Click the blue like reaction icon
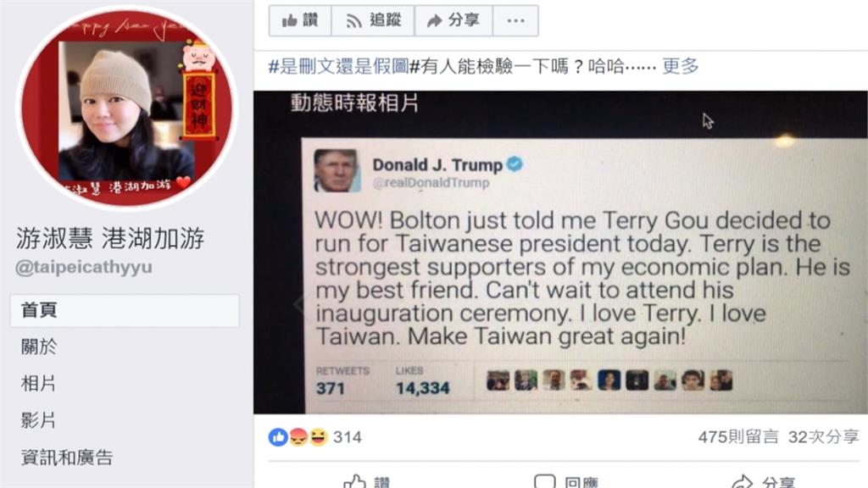 (278, 437)
